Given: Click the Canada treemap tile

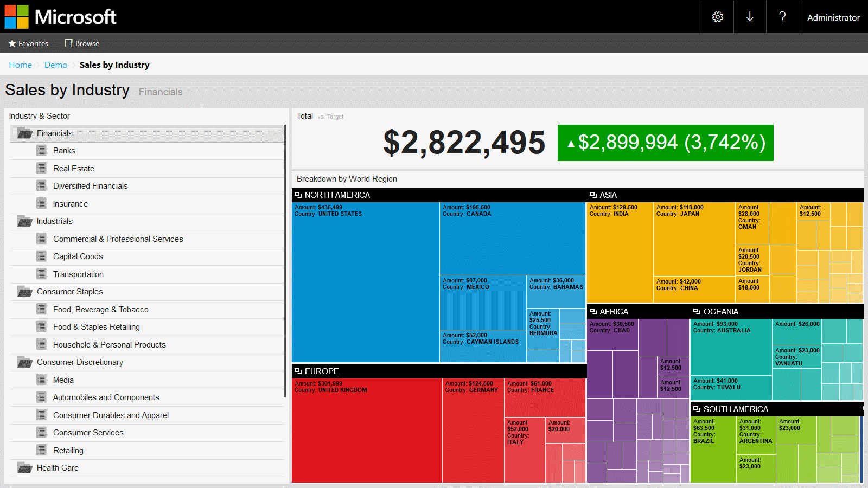Looking at the screenshot, I should (513, 239).
